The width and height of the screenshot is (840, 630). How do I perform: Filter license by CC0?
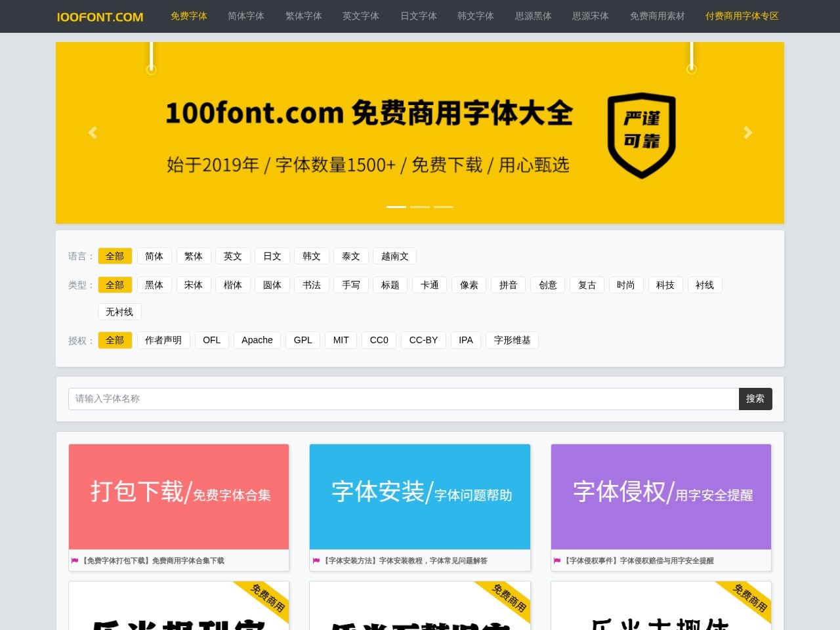pyautogui.click(x=379, y=340)
